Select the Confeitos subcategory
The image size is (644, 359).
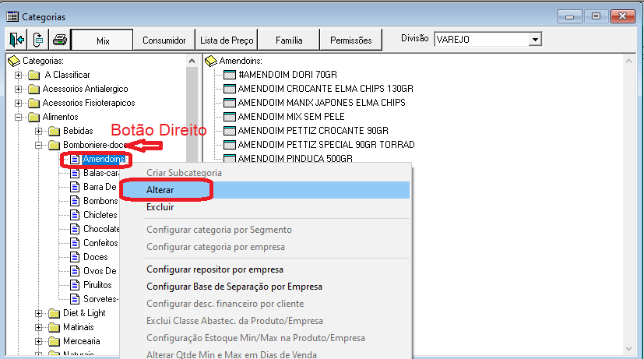(100, 243)
